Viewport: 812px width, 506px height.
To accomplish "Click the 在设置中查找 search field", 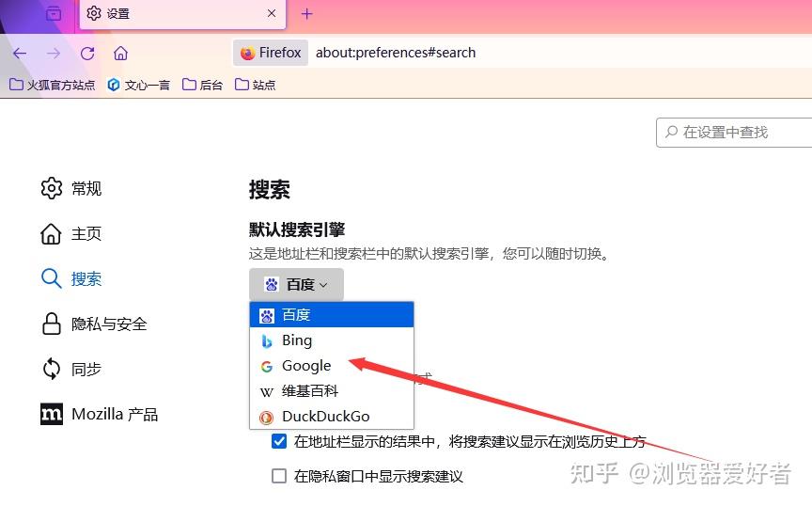I will 734,133.
